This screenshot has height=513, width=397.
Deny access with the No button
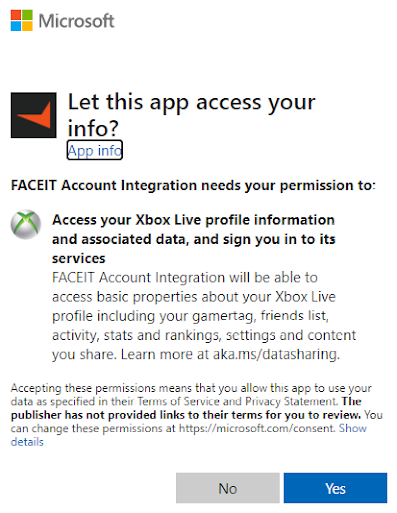(x=228, y=488)
